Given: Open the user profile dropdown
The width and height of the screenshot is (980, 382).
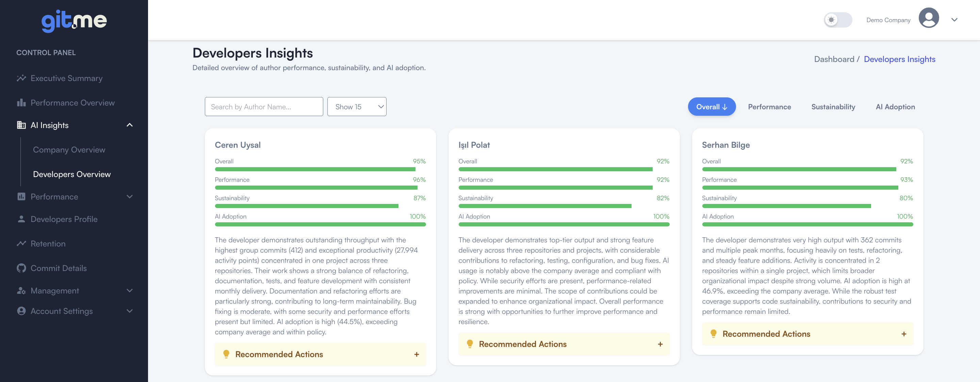Looking at the screenshot, I should (954, 19).
